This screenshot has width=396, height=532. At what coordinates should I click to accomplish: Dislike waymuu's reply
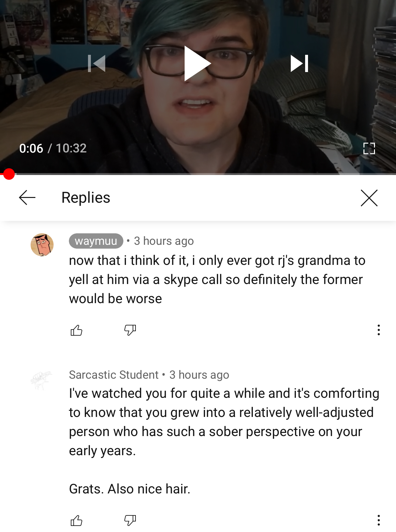point(130,330)
